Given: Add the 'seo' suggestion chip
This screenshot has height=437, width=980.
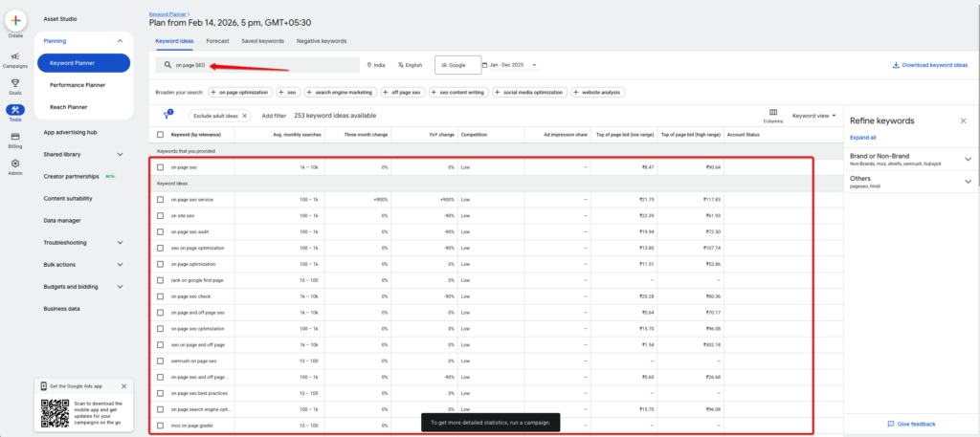Looking at the screenshot, I should tap(288, 93).
